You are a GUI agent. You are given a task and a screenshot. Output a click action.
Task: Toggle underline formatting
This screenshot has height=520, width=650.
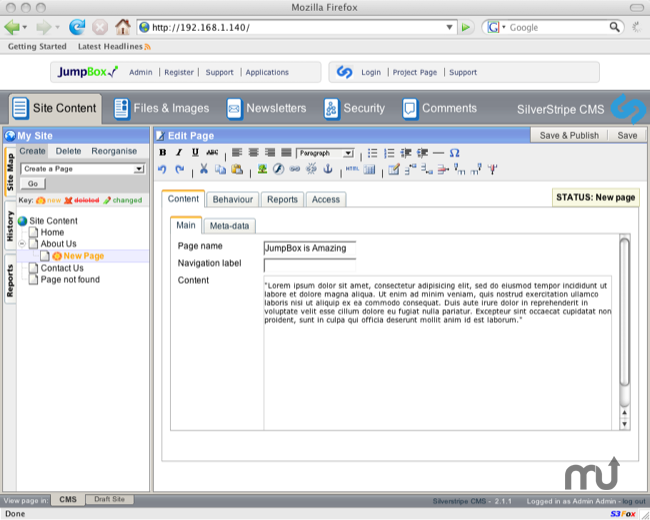point(195,153)
